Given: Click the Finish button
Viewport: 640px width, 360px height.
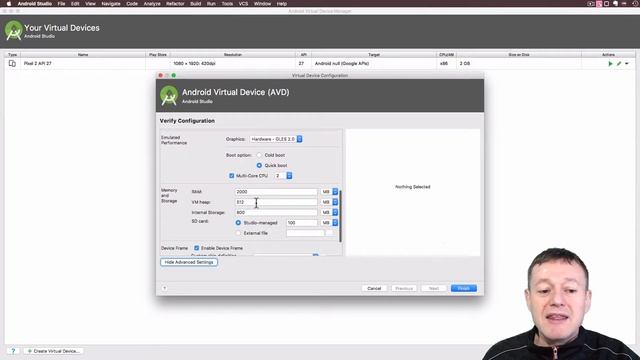Looking at the screenshot, I should tap(464, 288).
